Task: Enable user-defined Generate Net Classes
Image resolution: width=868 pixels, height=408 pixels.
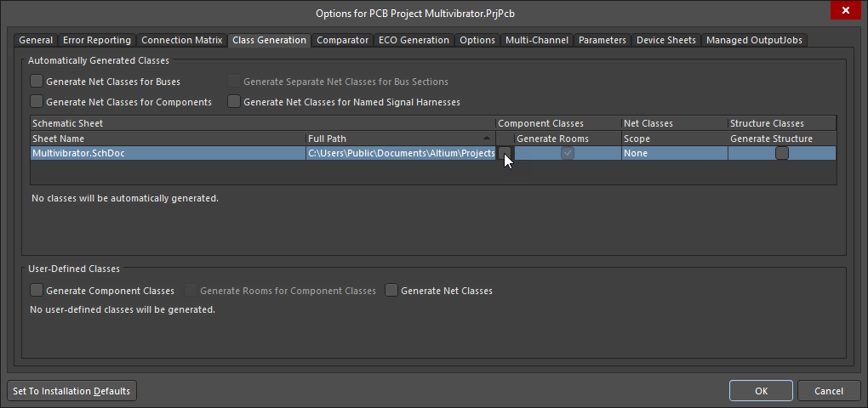Action: (391, 291)
